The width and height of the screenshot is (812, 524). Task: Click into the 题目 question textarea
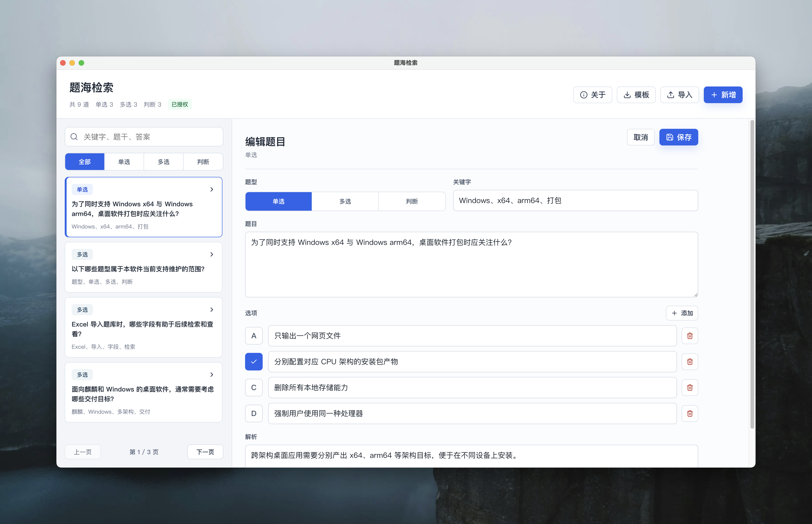click(471, 264)
